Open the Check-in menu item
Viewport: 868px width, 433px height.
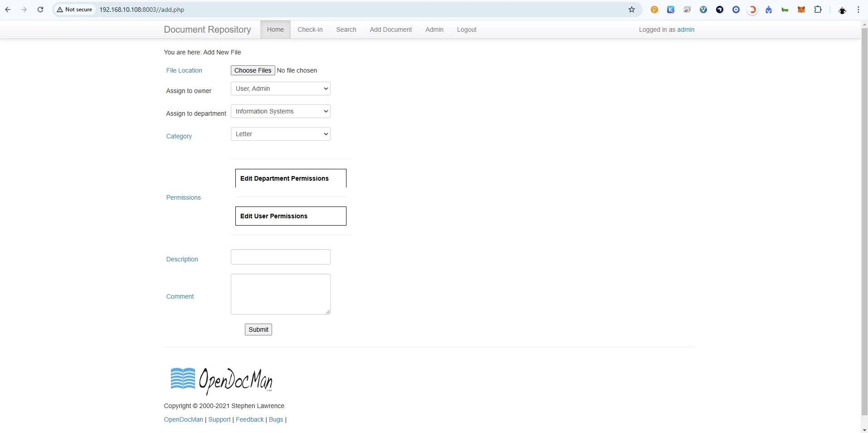[x=310, y=30]
